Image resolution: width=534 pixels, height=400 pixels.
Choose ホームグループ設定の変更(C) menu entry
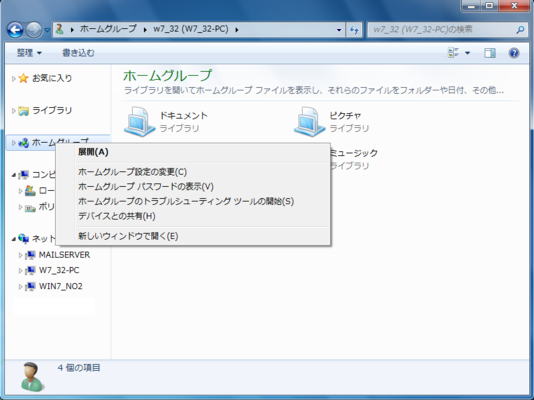(193, 172)
